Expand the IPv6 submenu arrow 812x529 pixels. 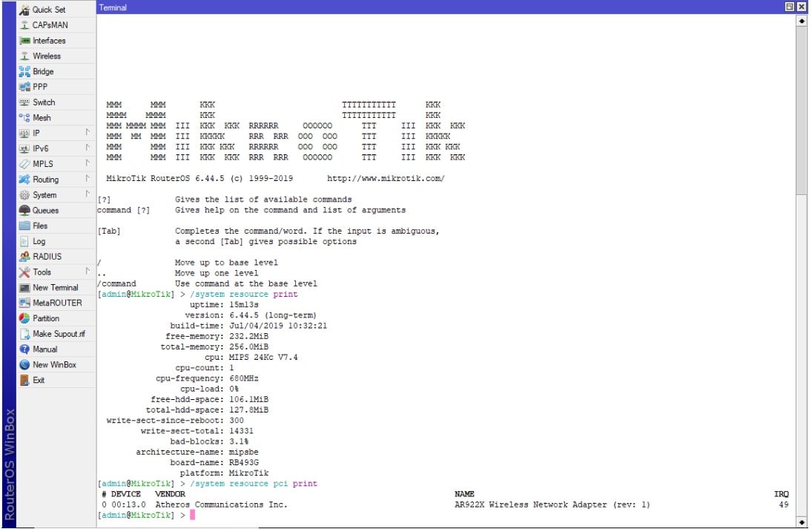pos(88,148)
